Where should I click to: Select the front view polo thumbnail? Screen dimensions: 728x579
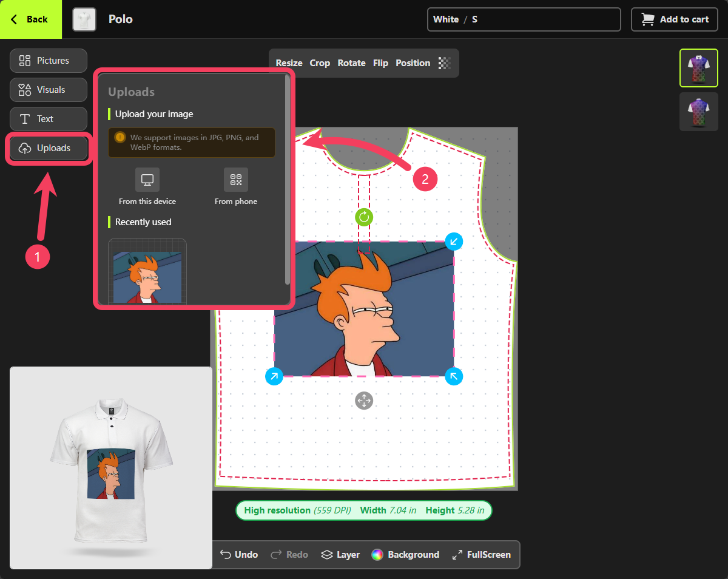(x=699, y=68)
